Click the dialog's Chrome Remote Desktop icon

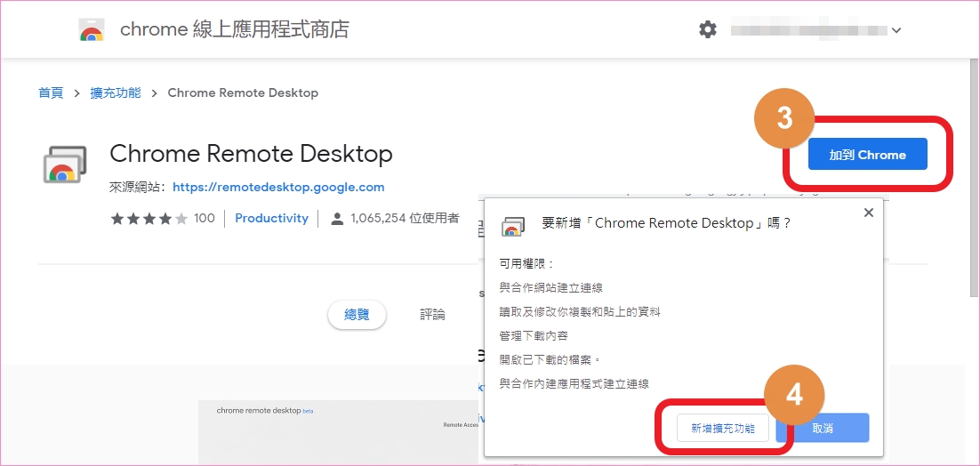point(512,227)
